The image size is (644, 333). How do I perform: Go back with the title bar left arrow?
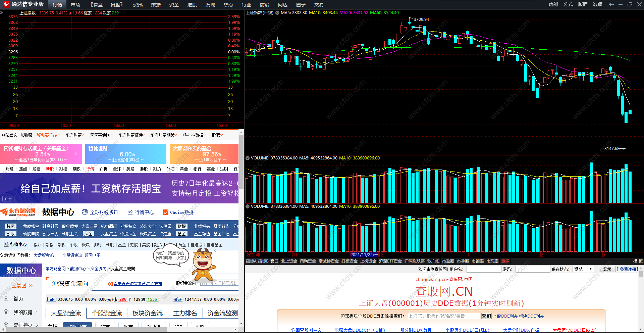(x=611, y=4)
